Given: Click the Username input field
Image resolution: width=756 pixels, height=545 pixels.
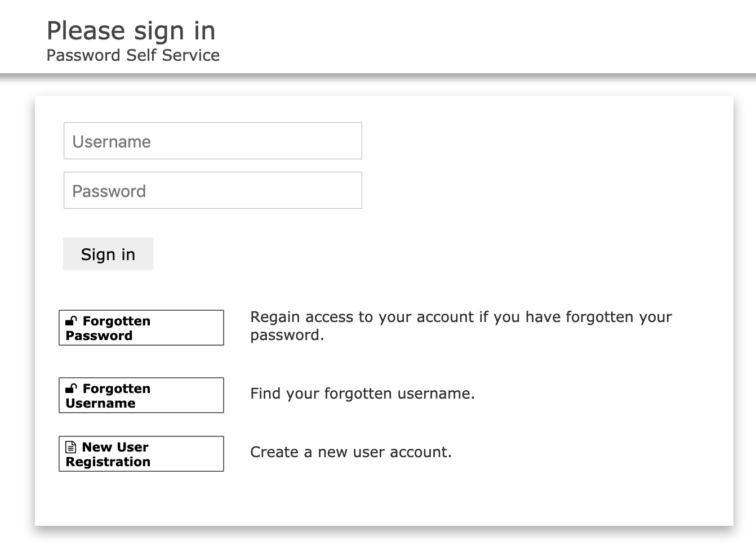Looking at the screenshot, I should click(x=212, y=141).
